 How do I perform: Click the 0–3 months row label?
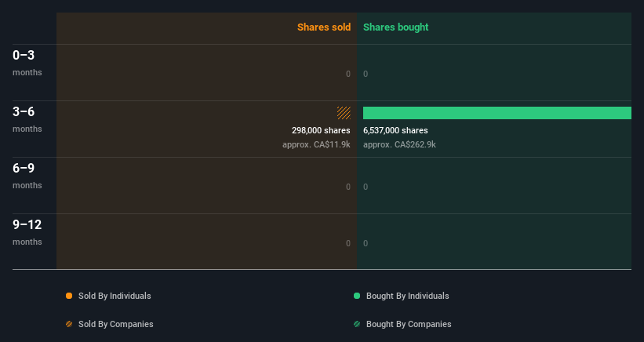pos(27,63)
